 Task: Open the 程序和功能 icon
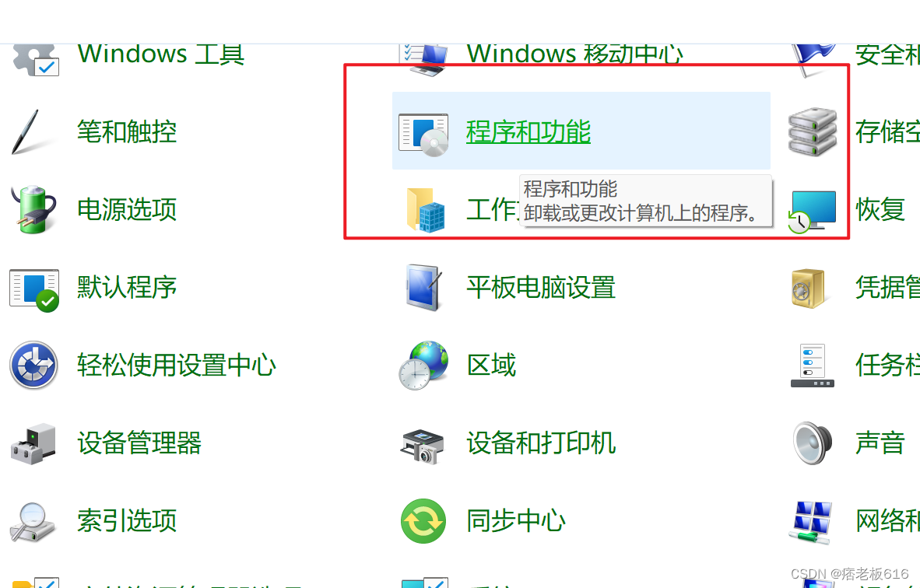click(x=423, y=135)
